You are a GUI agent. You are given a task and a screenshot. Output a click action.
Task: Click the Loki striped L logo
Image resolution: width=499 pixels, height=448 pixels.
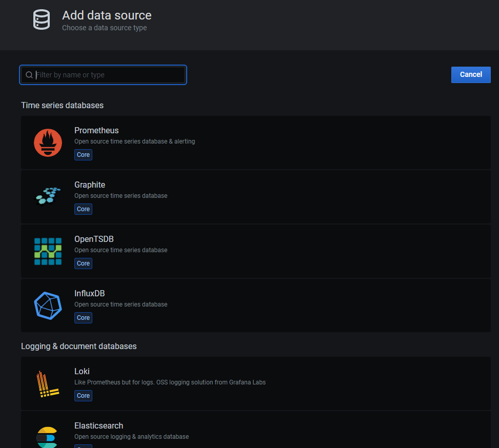pyautogui.click(x=48, y=384)
